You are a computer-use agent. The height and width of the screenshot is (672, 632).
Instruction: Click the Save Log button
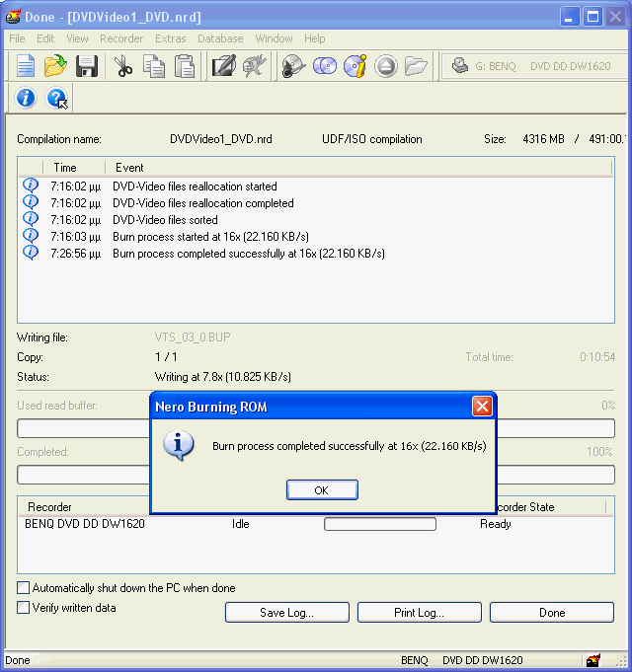(286, 613)
